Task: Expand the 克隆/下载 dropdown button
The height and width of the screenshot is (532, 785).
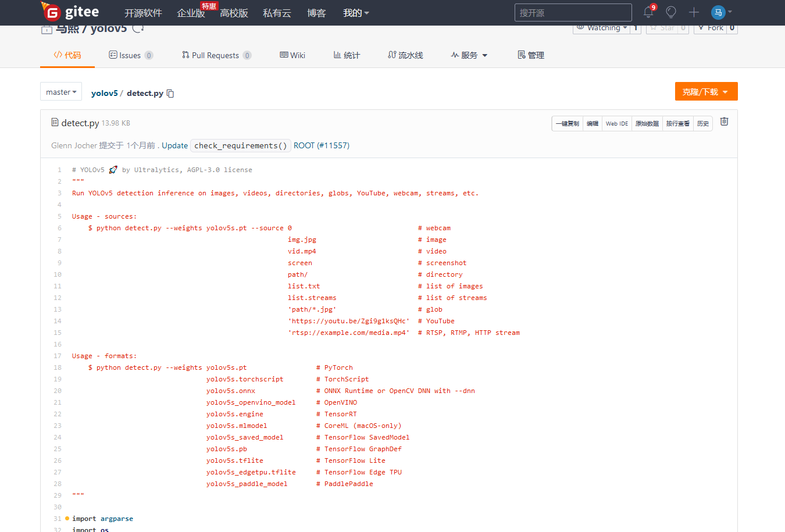Action: [706, 91]
